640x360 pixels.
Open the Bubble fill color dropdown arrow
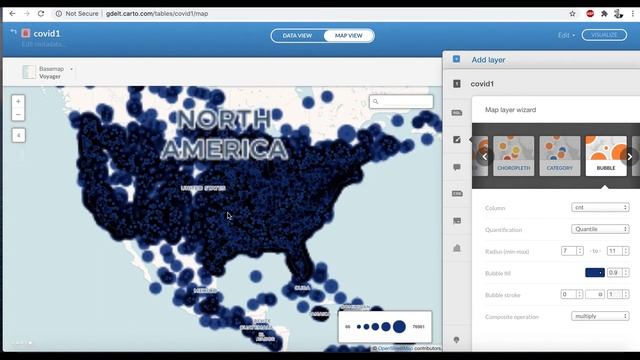point(600,273)
